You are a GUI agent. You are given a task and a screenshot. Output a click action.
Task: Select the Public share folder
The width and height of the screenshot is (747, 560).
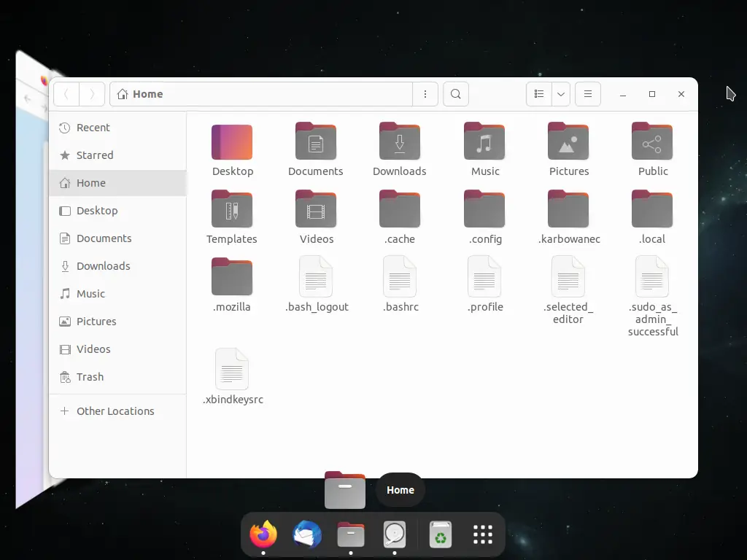(652, 141)
